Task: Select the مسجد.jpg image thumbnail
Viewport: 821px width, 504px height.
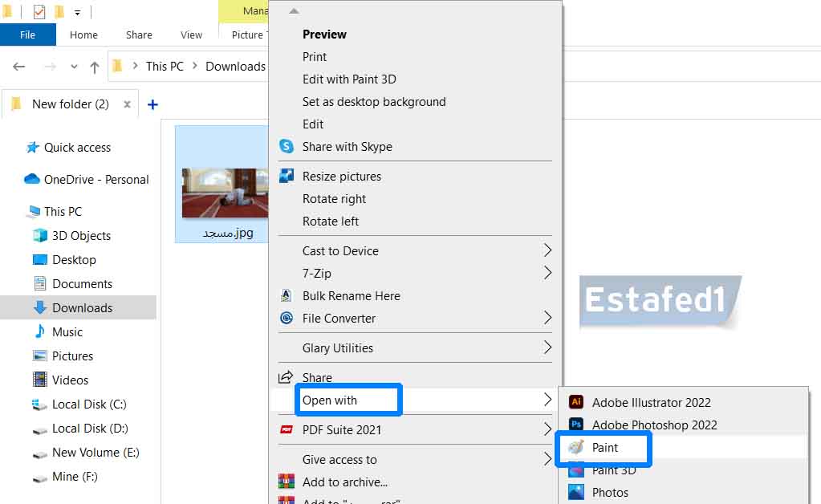Action: point(222,193)
